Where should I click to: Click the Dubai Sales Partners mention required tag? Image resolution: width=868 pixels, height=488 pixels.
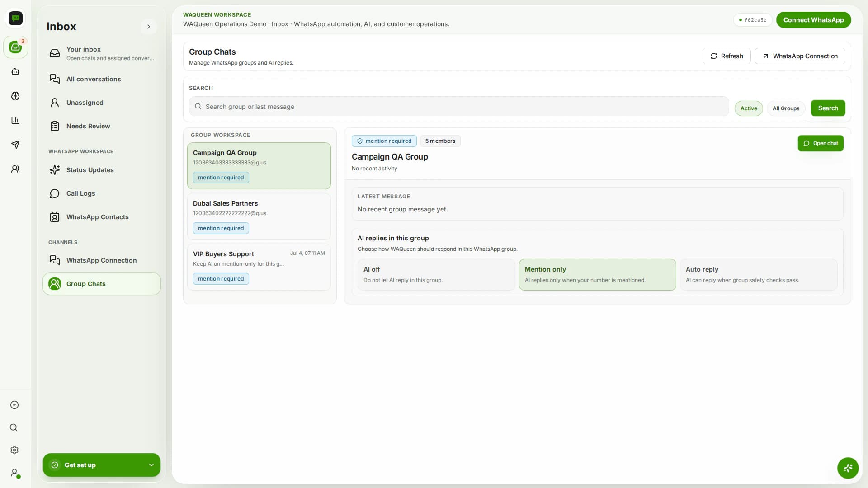(221, 228)
